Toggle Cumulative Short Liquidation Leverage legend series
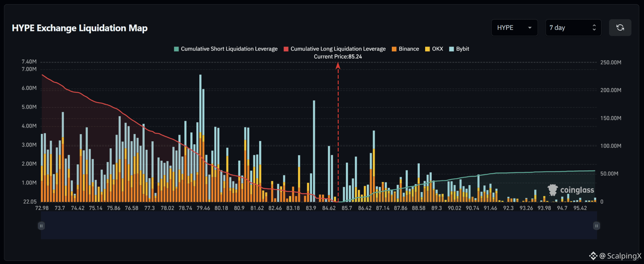The image size is (644, 264). click(226, 49)
